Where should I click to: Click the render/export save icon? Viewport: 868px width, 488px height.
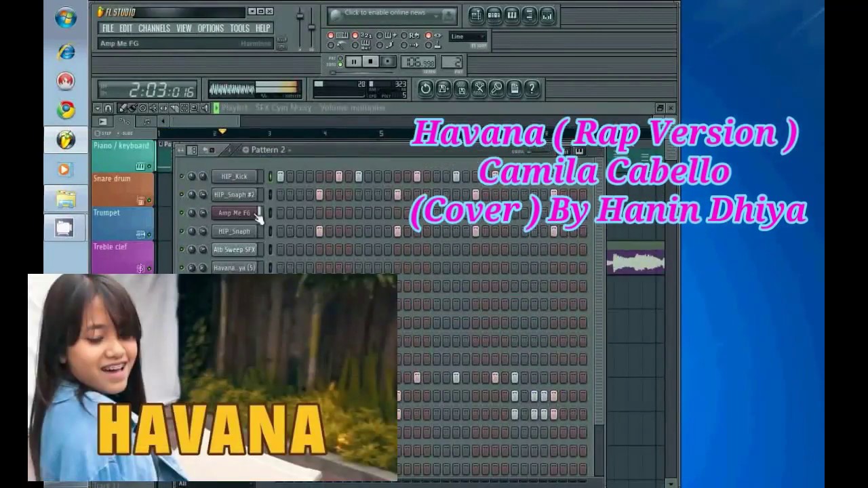[x=461, y=88]
